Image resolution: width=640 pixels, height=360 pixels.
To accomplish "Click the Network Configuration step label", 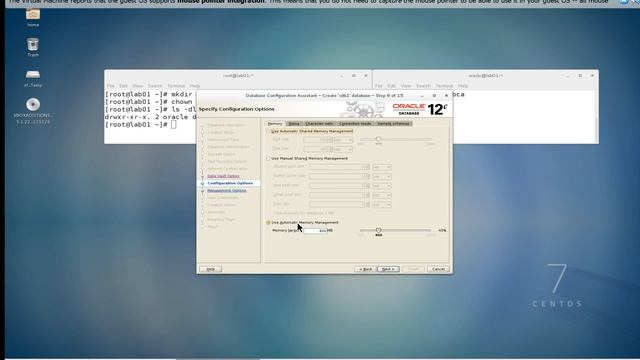I will tap(227, 169).
